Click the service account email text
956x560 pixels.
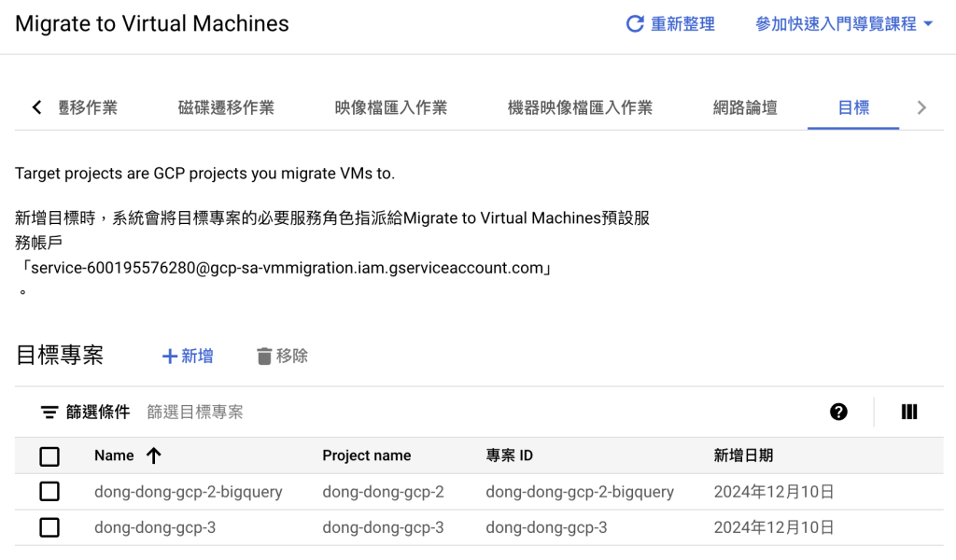[287, 268]
